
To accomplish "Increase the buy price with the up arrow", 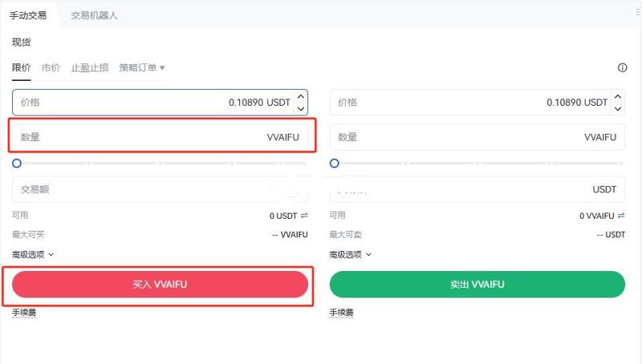I will pos(301,96).
